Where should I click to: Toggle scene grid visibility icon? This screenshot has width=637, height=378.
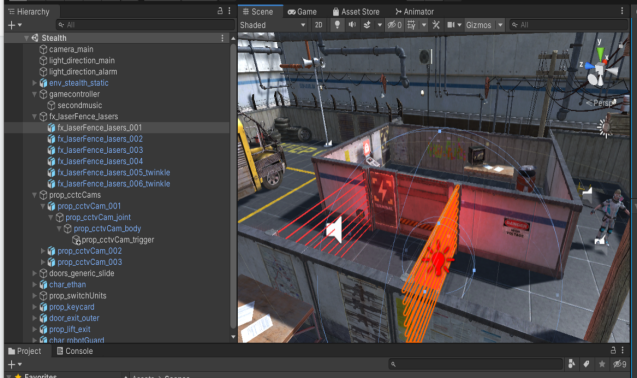(411, 25)
